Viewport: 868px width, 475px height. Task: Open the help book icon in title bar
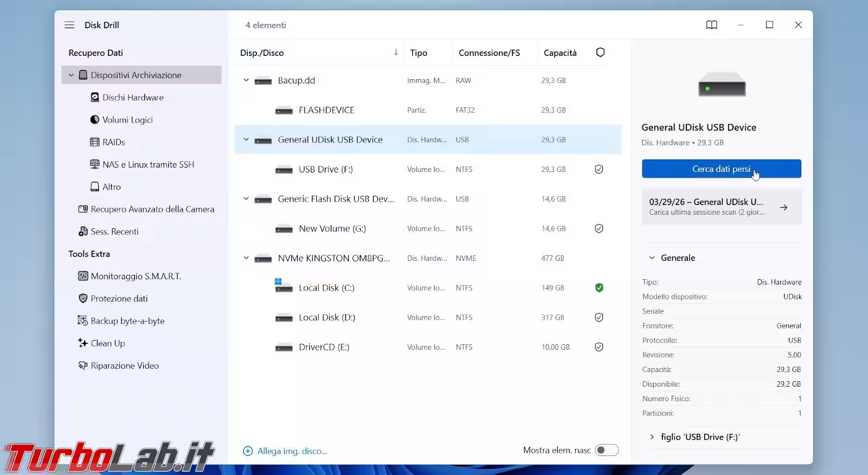[x=712, y=25]
